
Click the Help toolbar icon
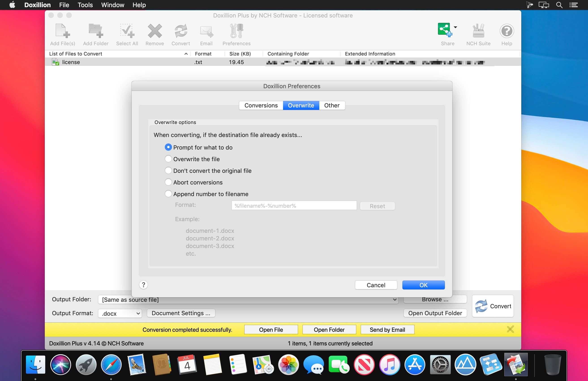507,31
